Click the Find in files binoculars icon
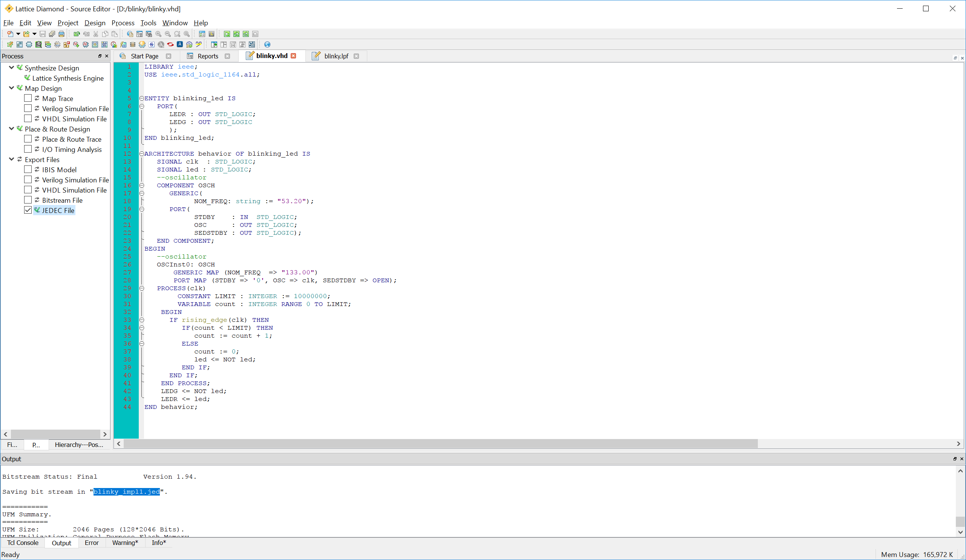 149,34
